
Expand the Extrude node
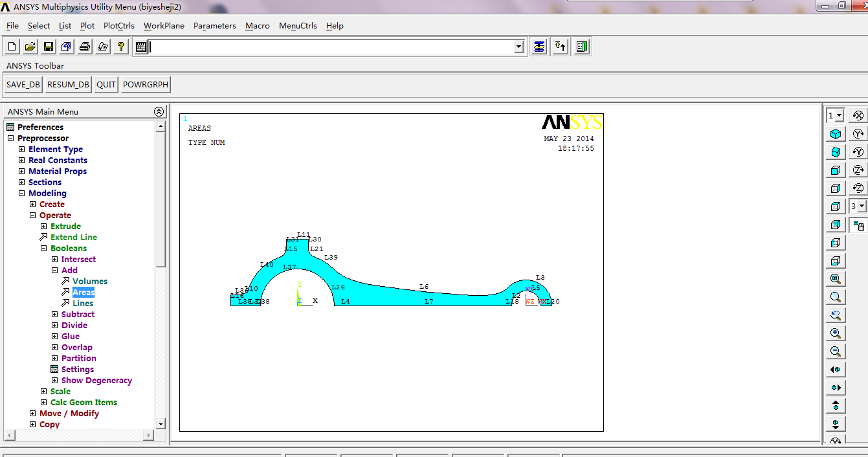(43, 227)
